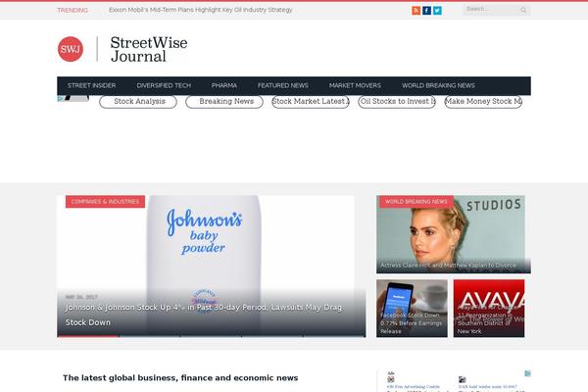Click the Johnson's baby powder image

tap(204, 244)
